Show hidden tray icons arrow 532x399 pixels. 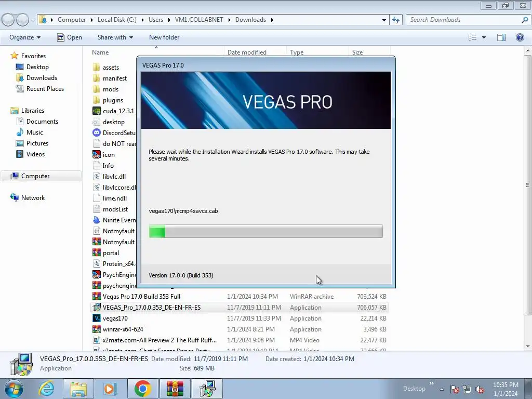click(x=442, y=389)
